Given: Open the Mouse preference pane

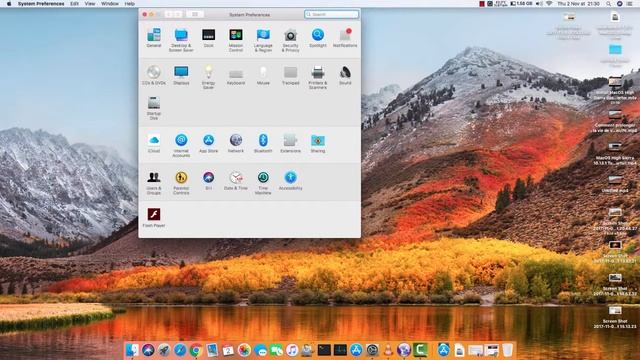Looking at the screenshot, I should (263, 75).
